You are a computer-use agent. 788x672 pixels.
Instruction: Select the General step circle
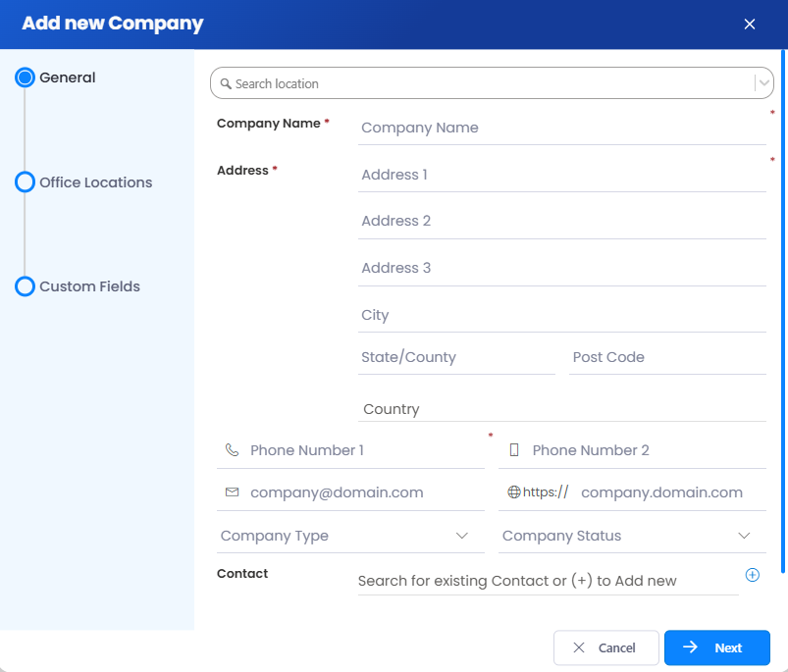pos(26,78)
